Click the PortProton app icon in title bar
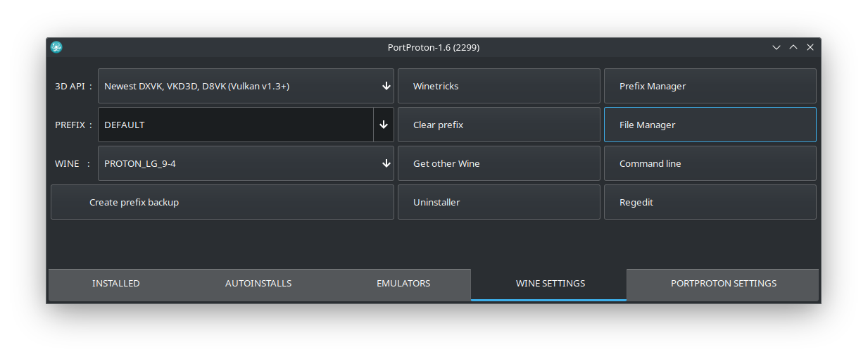The height and width of the screenshot is (359, 868). point(57,47)
